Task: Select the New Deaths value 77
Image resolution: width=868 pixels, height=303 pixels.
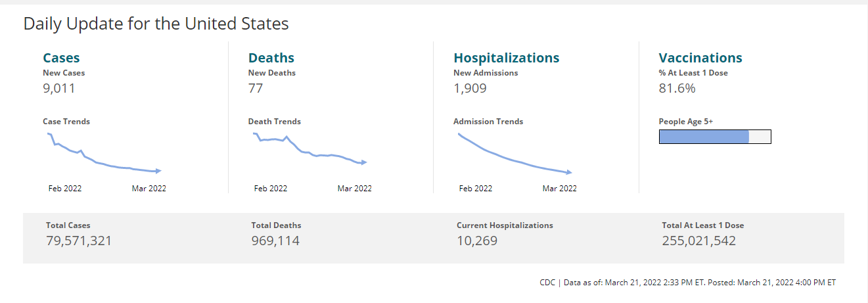Action: [256, 88]
